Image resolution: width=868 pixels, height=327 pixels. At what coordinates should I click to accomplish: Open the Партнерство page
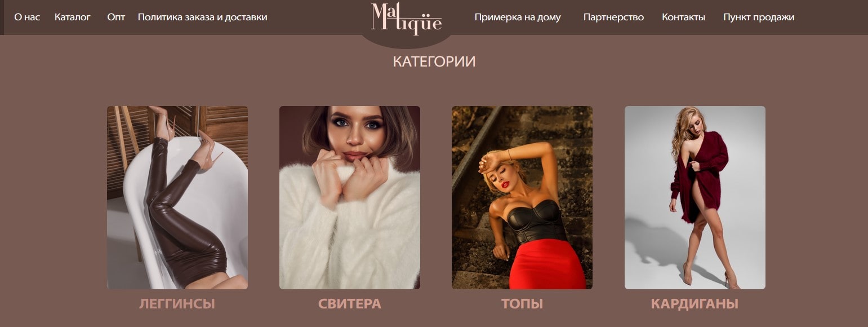pos(613,17)
